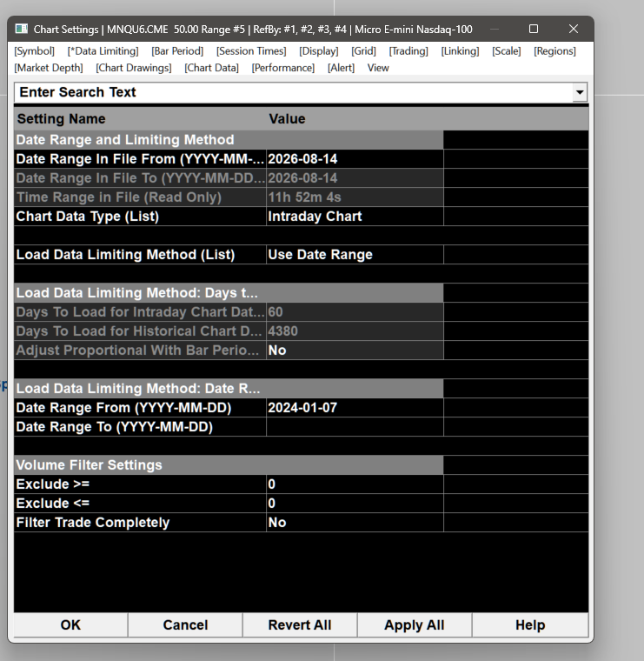Toggle Adjust Proportional With Bar Period No value
Screen dimensions: 644x661
point(355,351)
